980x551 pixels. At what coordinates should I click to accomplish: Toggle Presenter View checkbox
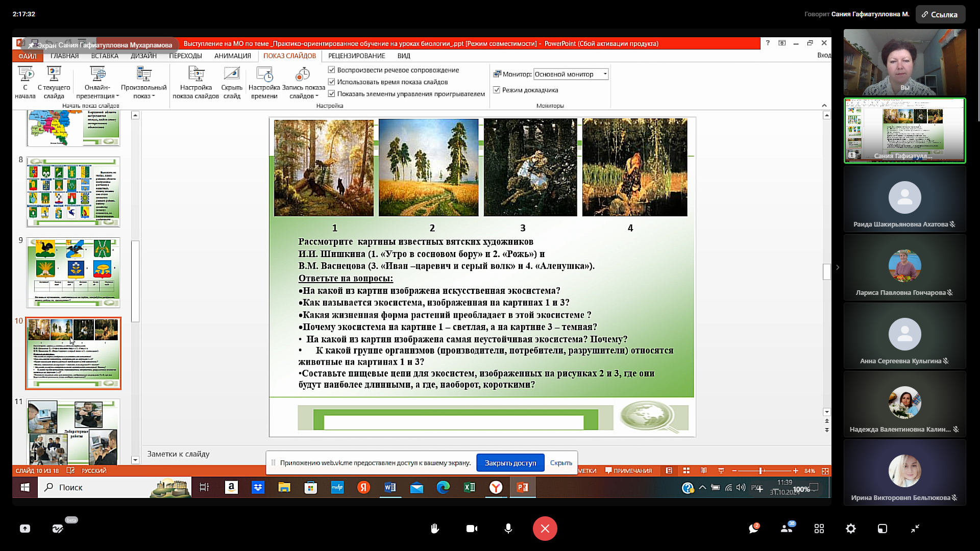point(497,90)
